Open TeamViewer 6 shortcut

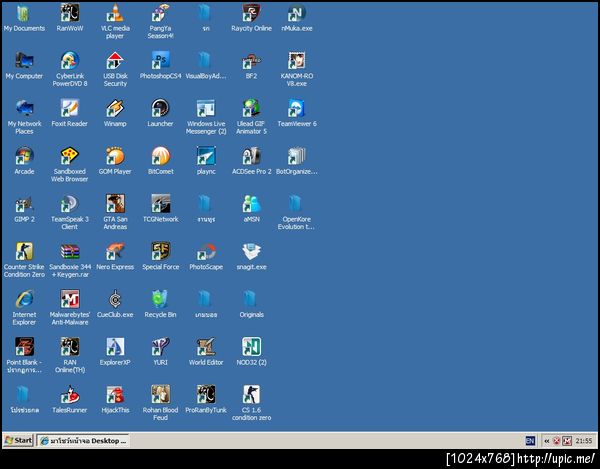pyautogui.click(x=297, y=113)
